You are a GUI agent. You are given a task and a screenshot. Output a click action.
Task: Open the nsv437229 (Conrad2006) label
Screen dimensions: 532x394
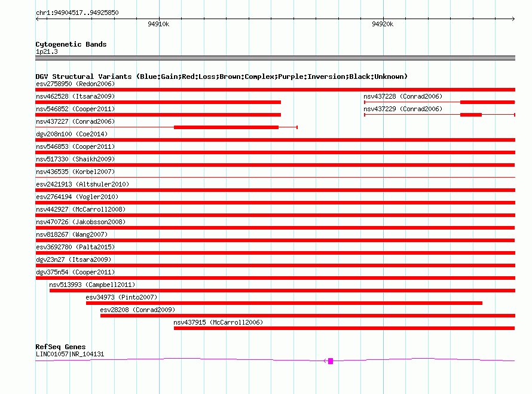point(403,109)
